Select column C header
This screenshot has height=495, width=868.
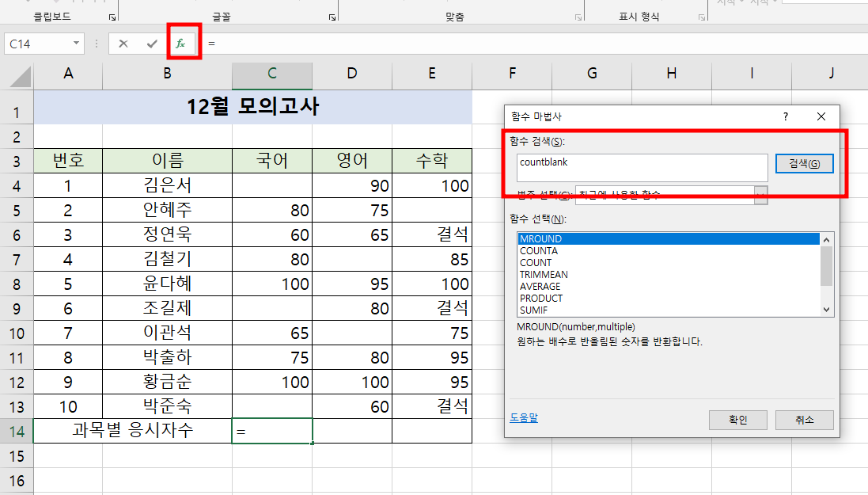tap(272, 74)
